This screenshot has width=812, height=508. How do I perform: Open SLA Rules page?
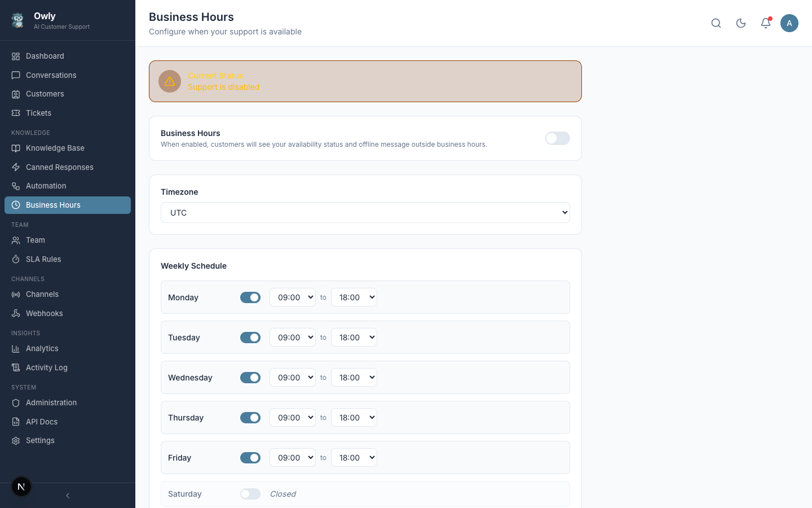(68, 259)
